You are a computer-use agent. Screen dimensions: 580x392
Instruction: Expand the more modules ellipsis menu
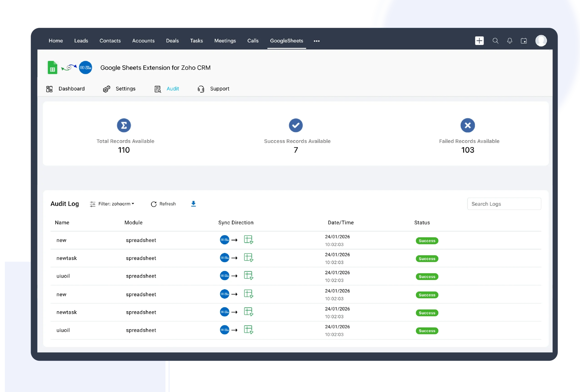pyautogui.click(x=317, y=41)
